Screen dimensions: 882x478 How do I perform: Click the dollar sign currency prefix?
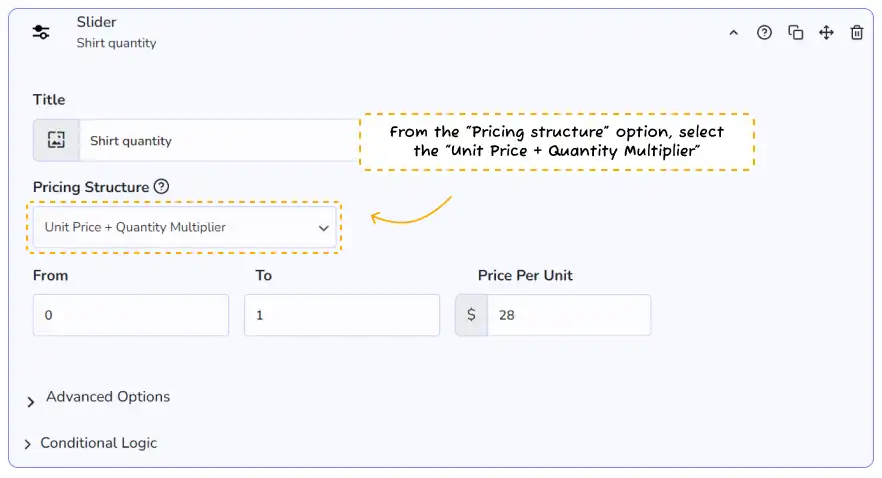[471, 315]
